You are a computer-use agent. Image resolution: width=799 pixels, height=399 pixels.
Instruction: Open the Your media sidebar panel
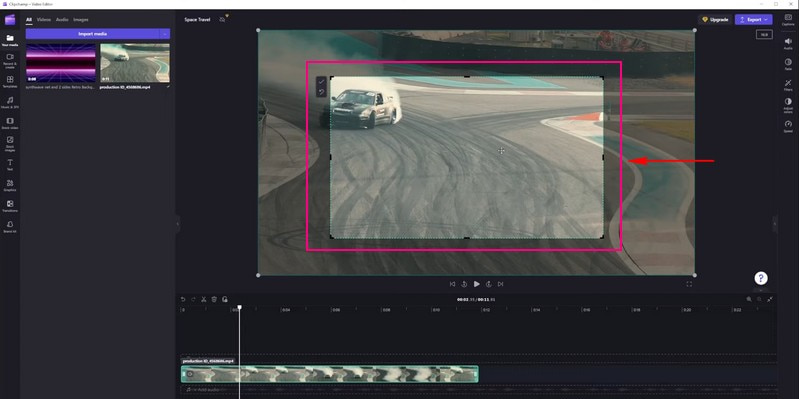10,40
